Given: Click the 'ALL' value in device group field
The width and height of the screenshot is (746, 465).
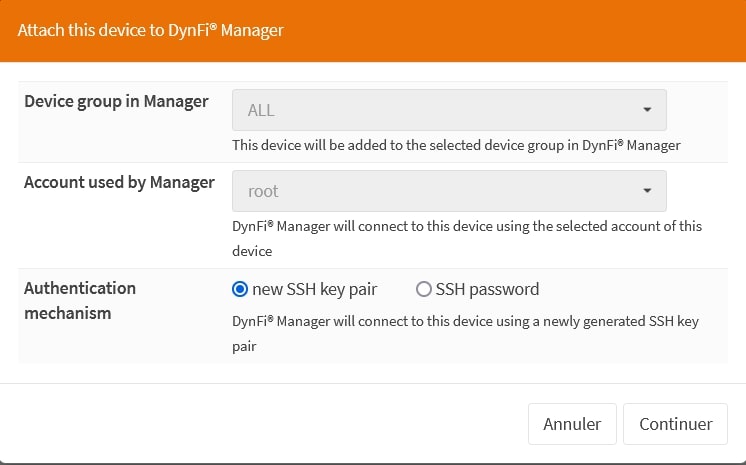Looking at the screenshot, I should point(261,110).
